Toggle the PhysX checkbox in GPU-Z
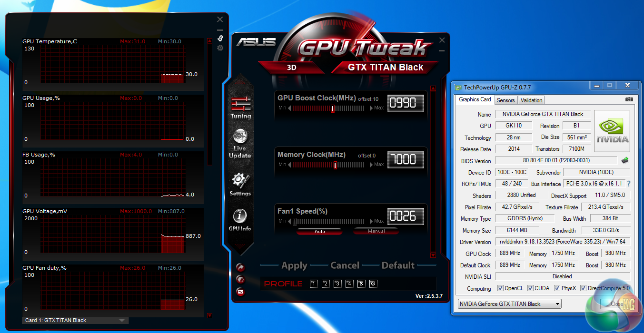Viewport: 644px width, 333px height. click(x=557, y=288)
